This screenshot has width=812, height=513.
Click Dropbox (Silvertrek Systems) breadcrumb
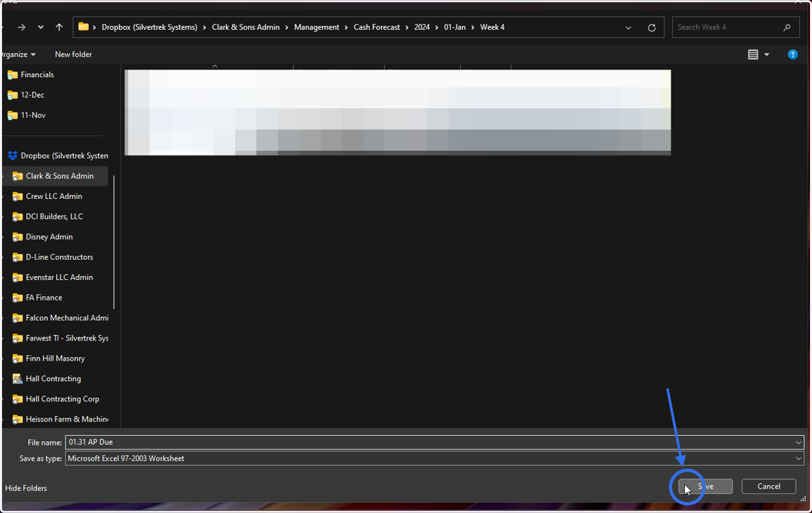coord(150,27)
